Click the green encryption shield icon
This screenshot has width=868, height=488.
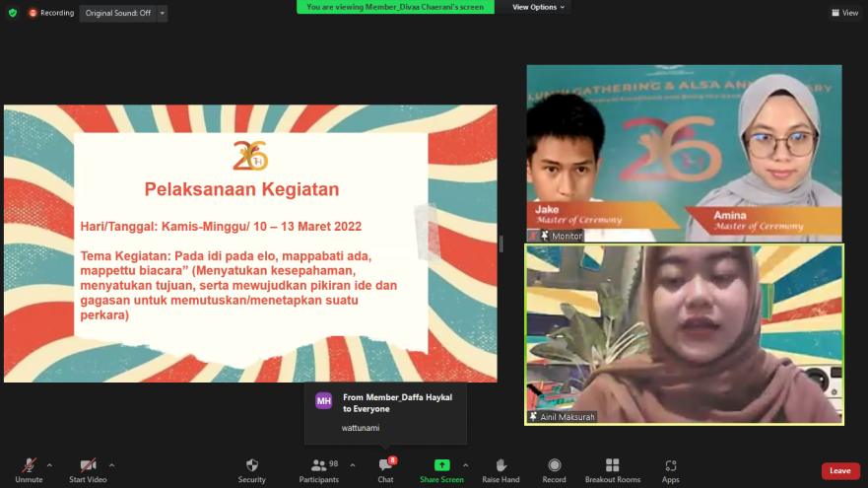pyautogui.click(x=13, y=13)
